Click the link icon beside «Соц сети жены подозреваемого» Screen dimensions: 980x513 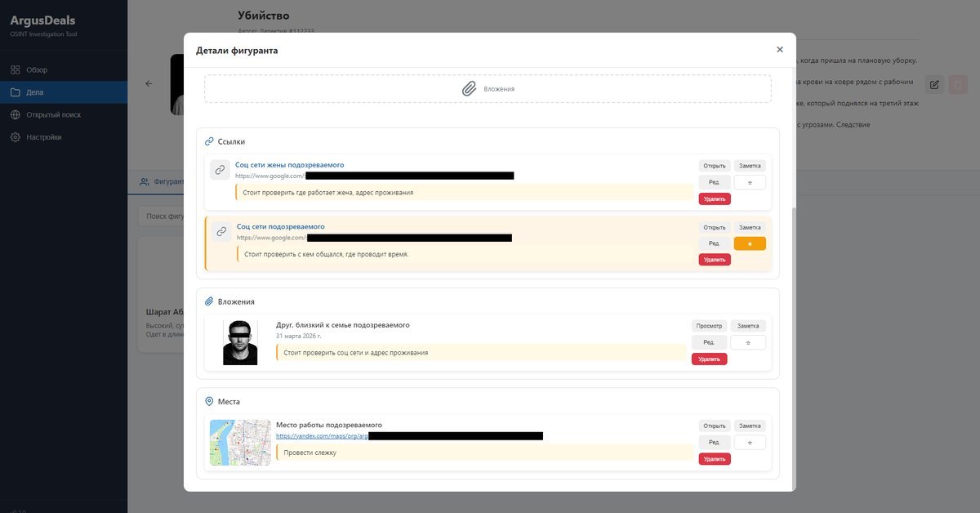[220, 170]
